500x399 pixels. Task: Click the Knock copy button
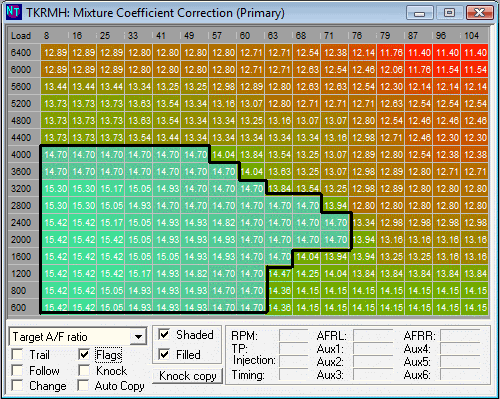click(x=188, y=376)
